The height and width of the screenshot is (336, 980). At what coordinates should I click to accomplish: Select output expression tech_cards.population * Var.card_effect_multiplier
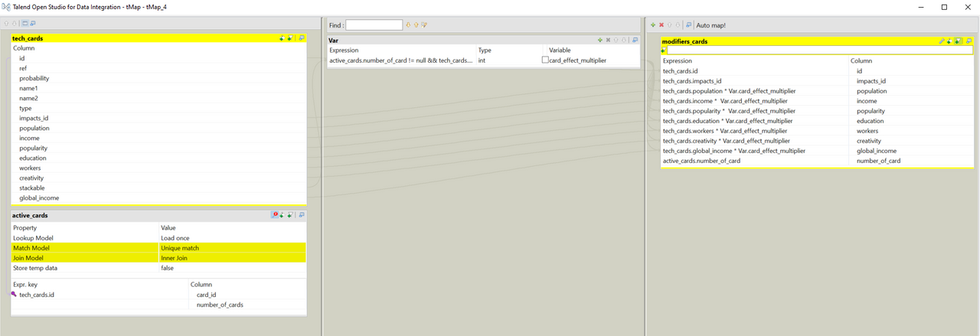[729, 91]
